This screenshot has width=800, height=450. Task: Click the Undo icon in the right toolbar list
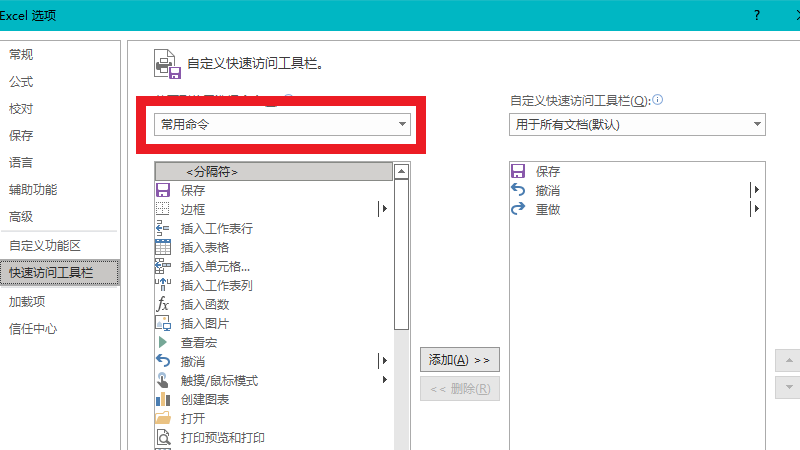click(518, 190)
